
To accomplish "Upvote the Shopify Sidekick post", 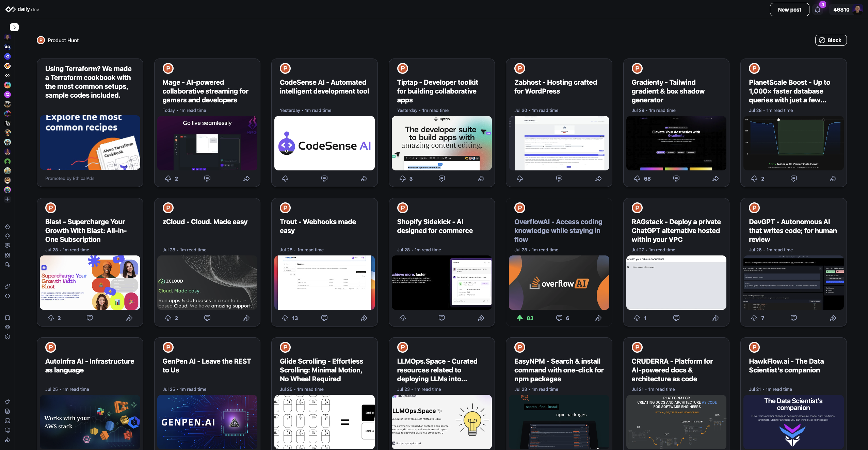I will click(x=403, y=318).
